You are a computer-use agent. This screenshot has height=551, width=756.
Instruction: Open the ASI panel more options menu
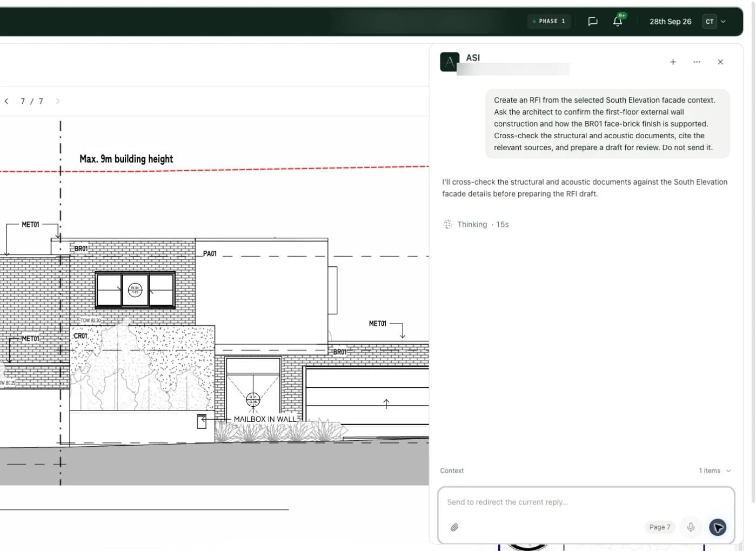(697, 62)
